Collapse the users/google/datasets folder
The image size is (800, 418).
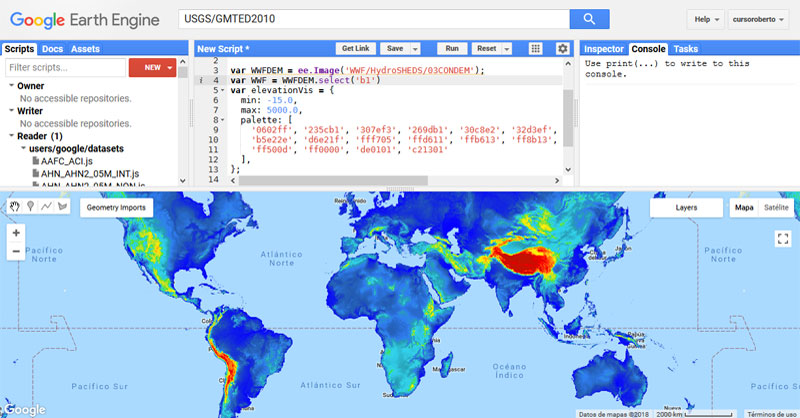click(23, 148)
